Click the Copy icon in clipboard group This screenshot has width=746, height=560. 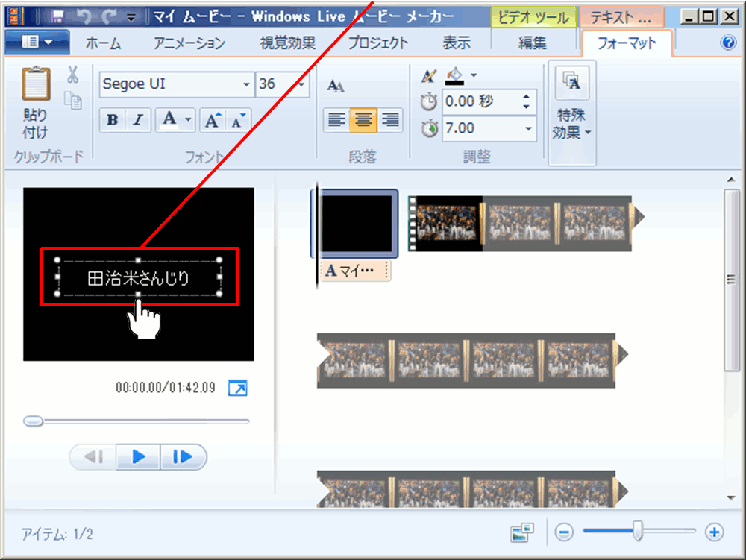(73, 101)
